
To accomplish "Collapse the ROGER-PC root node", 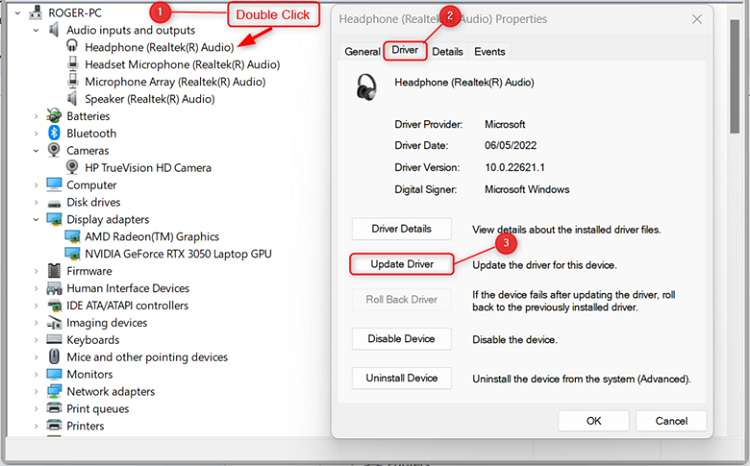I will click(18, 13).
